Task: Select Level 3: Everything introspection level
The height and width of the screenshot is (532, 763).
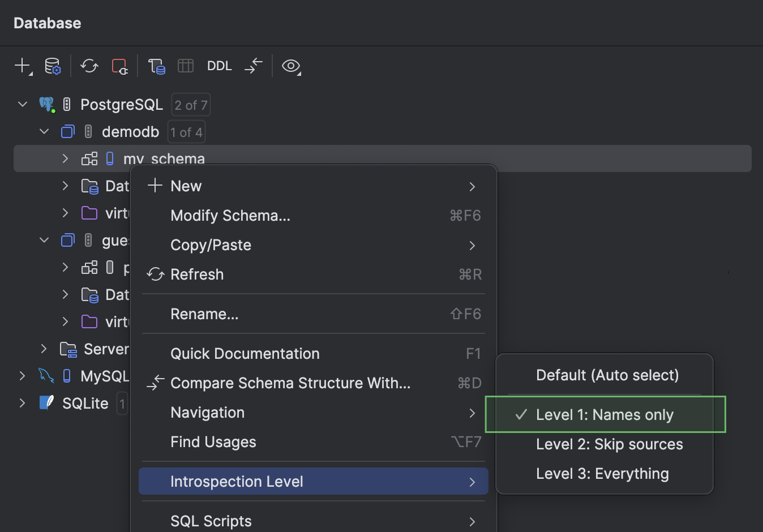Action: [602, 473]
